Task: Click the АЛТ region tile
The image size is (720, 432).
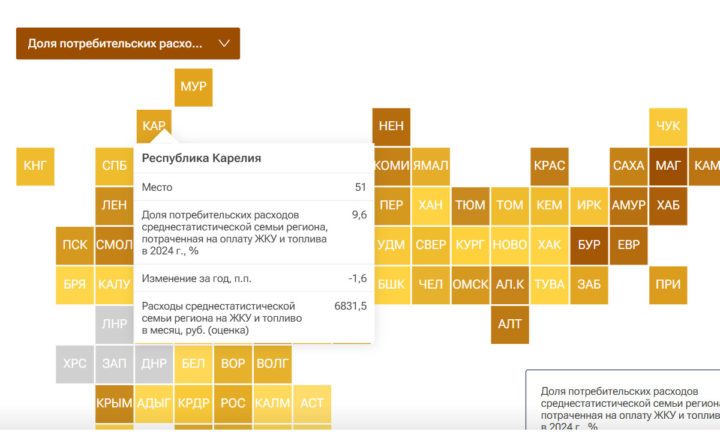Action: tap(510, 325)
